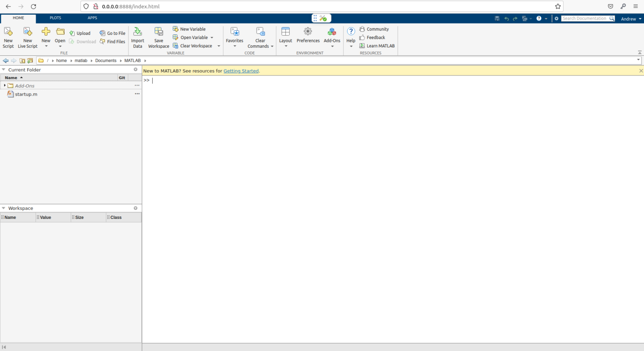Screen dimensions: 644x351
Task: Click the Help question mark icon
Action: click(351, 31)
